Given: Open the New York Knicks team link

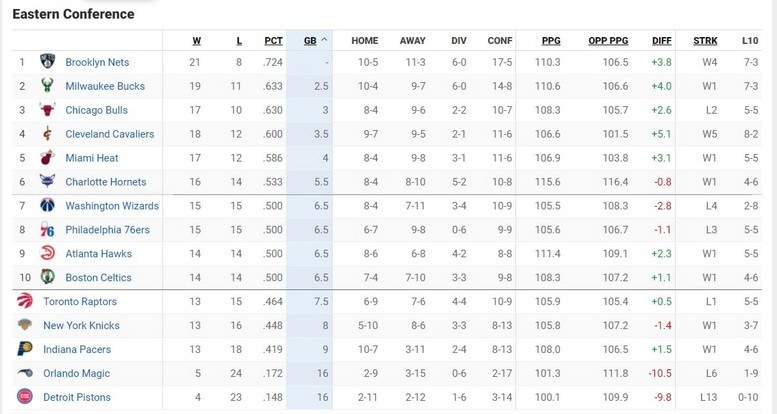Looking at the screenshot, I should click(x=81, y=326).
